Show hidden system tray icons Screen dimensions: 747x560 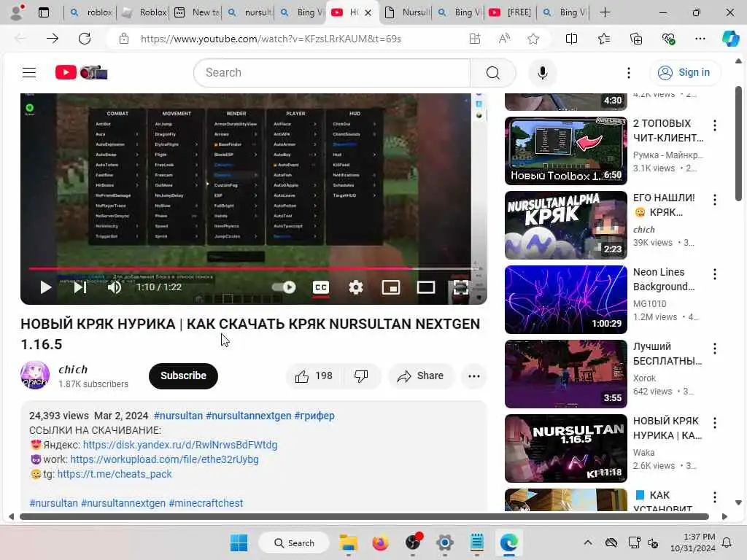[x=588, y=542]
